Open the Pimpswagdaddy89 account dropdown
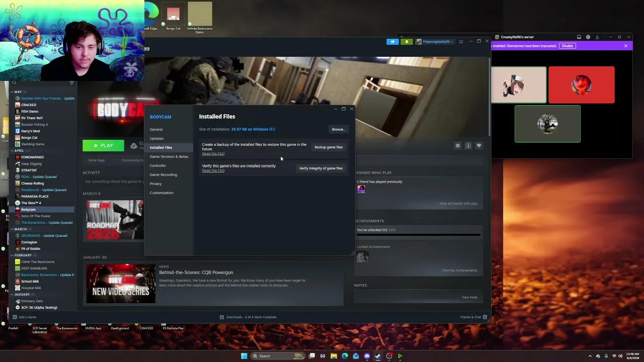Screen dimensions: 644x362 coord(435,42)
